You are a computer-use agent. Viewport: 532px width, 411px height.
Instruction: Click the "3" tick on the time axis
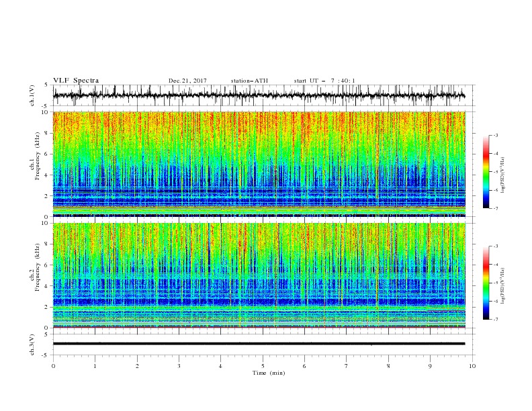click(179, 366)
